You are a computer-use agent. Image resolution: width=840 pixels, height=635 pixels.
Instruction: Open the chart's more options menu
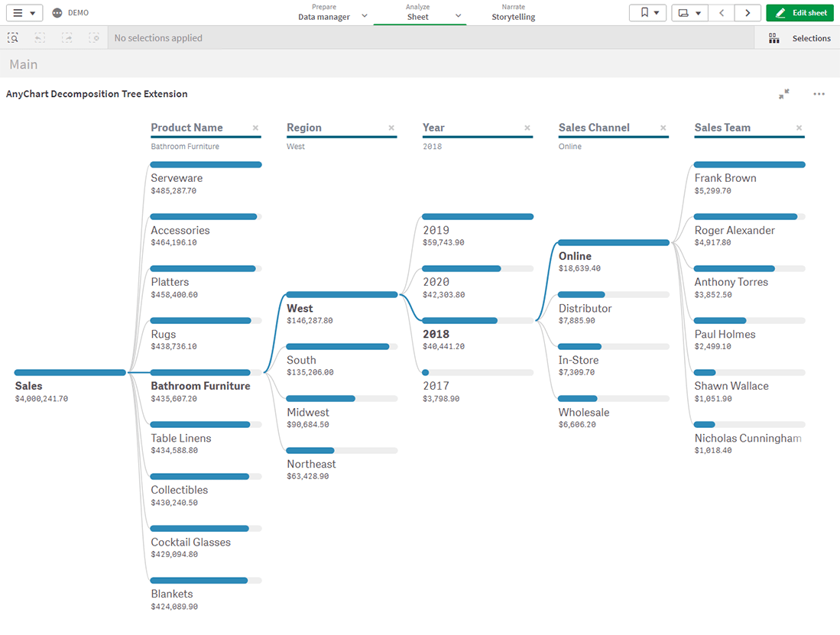coord(819,93)
